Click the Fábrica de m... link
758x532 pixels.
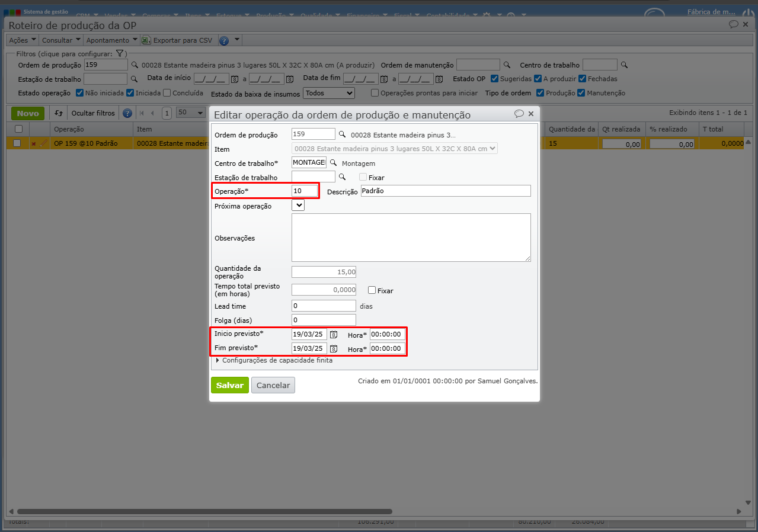(711, 12)
